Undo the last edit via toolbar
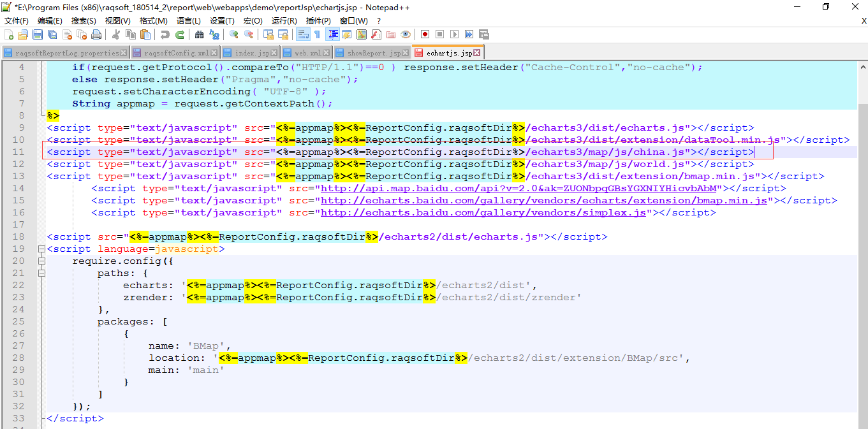 [165, 34]
